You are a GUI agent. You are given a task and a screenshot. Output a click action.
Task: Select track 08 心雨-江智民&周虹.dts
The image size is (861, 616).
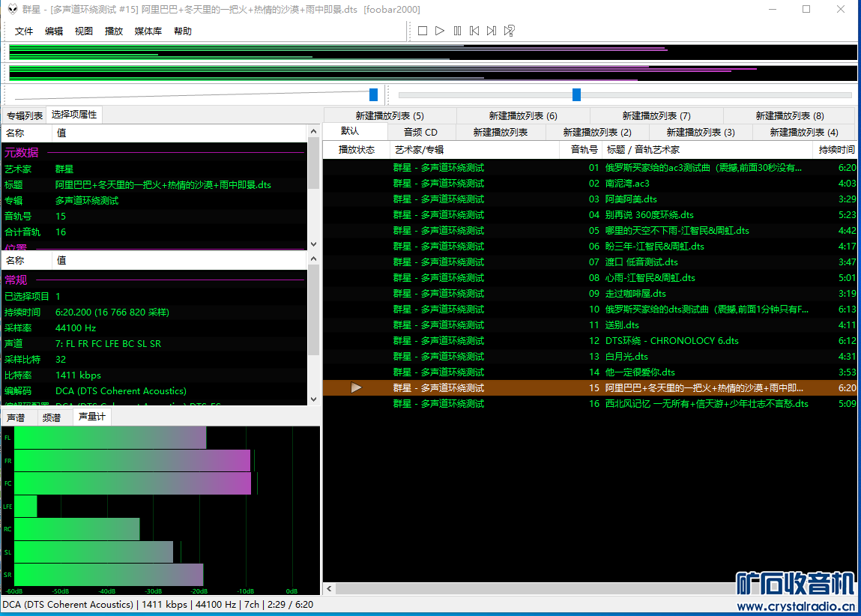coord(590,278)
